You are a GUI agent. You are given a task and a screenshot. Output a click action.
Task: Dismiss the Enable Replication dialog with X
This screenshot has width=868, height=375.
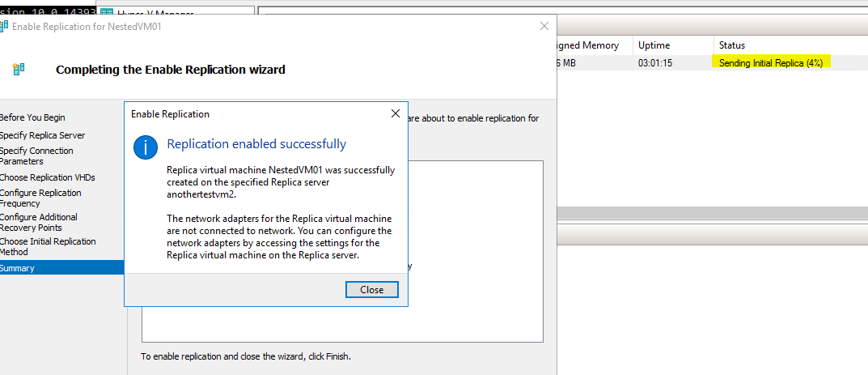click(x=396, y=113)
